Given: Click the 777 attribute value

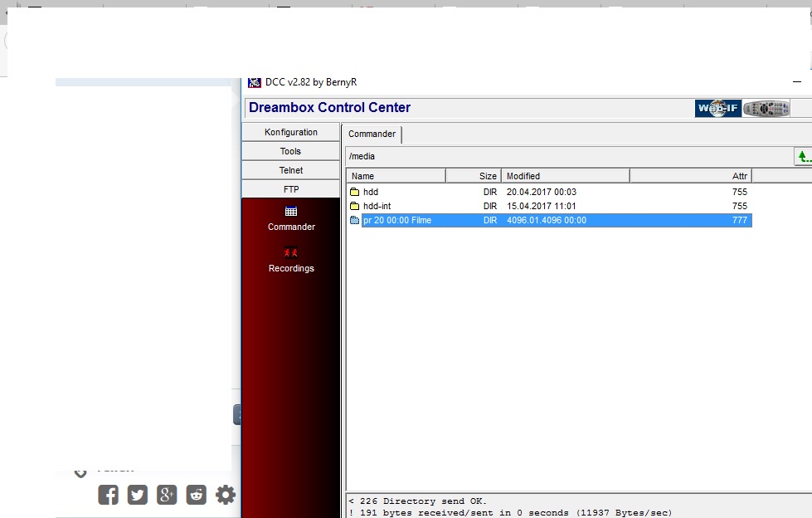Looking at the screenshot, I should 740,220.
